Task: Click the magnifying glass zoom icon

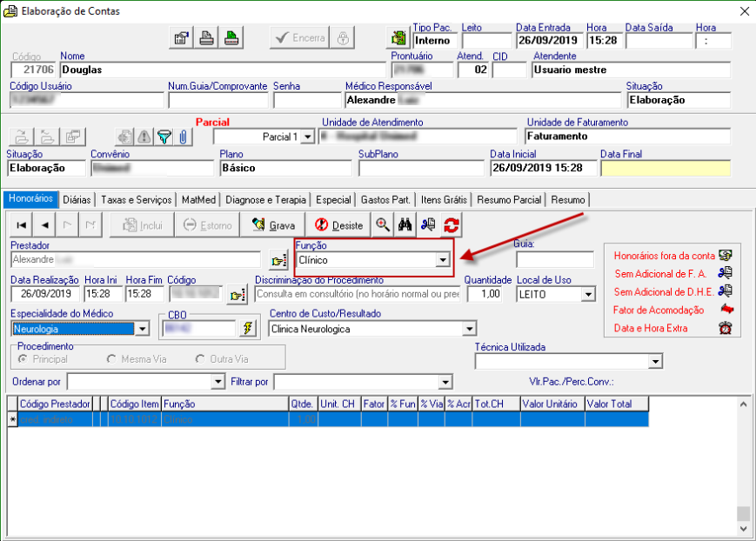Action: 383,224
